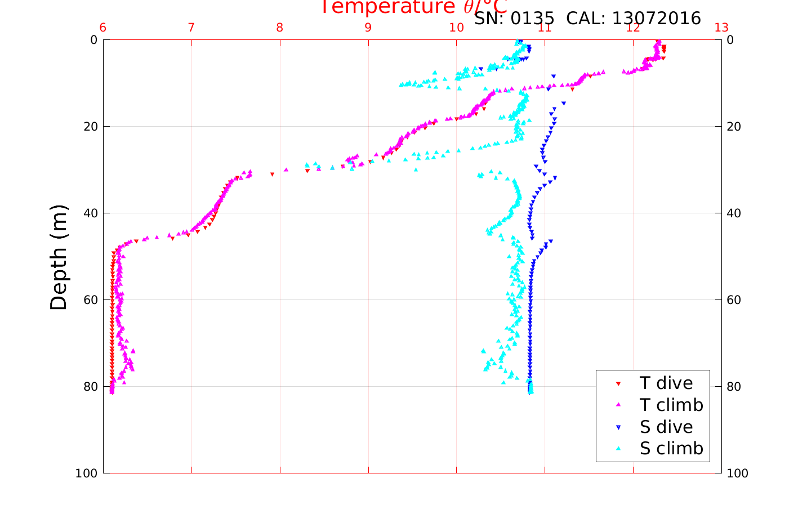
Task: Click right depth axis tick label 40
Action: tap(734, 213)
